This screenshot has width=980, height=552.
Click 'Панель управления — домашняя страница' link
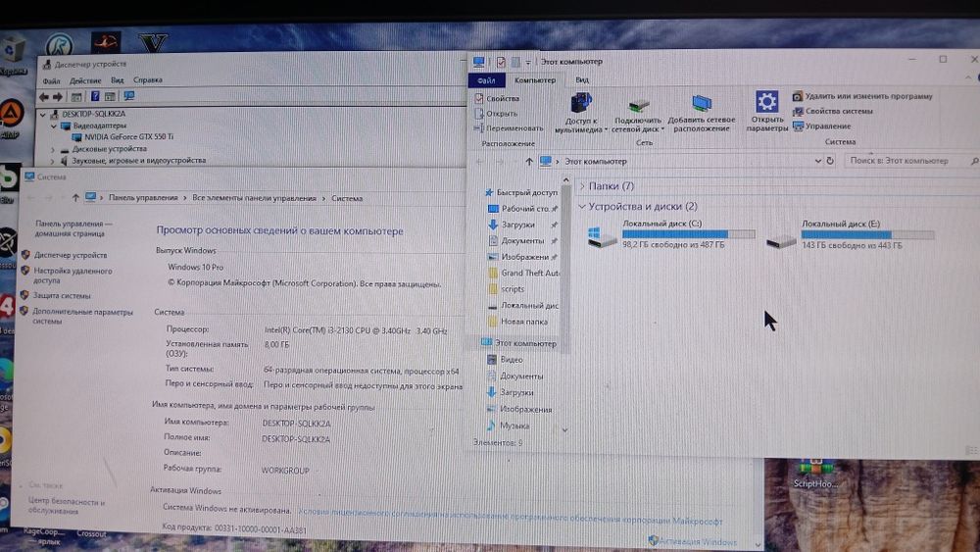click(73, 228)
